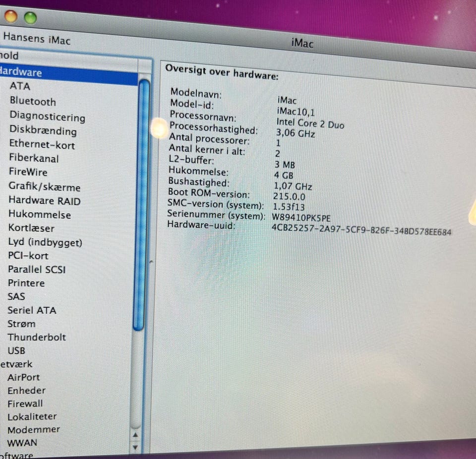This screenshot has width=476, height=459.
Task: Open AirPort network details
Action: pyautogui.click(x=24, y=377)
